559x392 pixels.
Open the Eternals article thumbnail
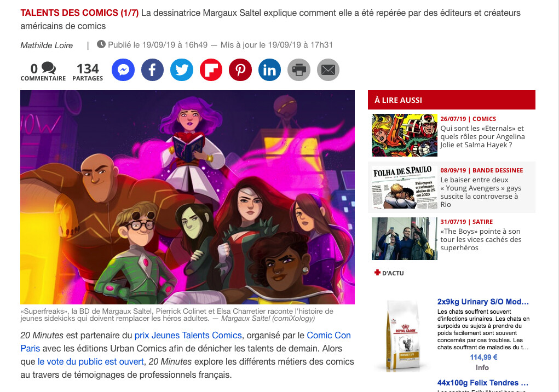404,135
